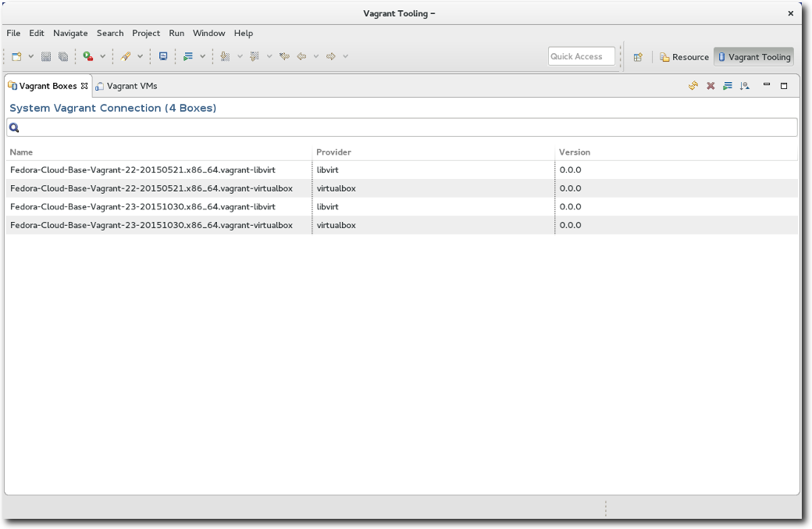Click the New wizard toolbar icon
This screenshot has height=529, width=812.
coord(16,56)
